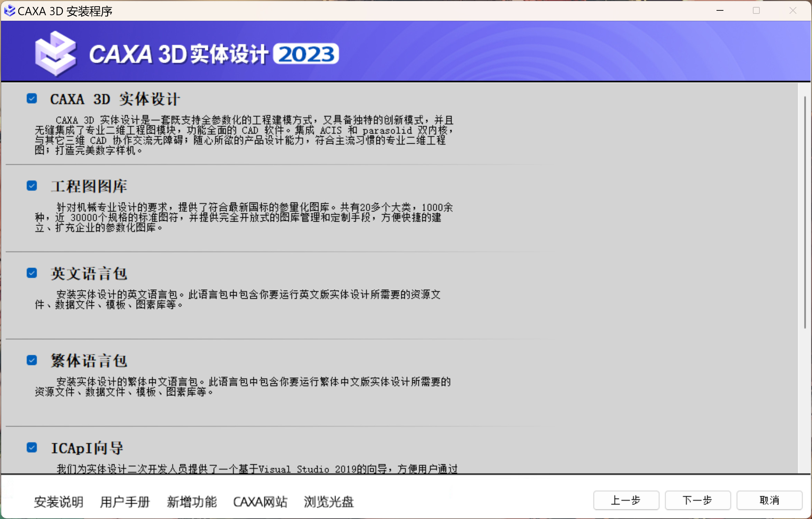Viewport: 812px width, 519px height.
Task: Open the 用户手册 link
Action: point(125,502)
